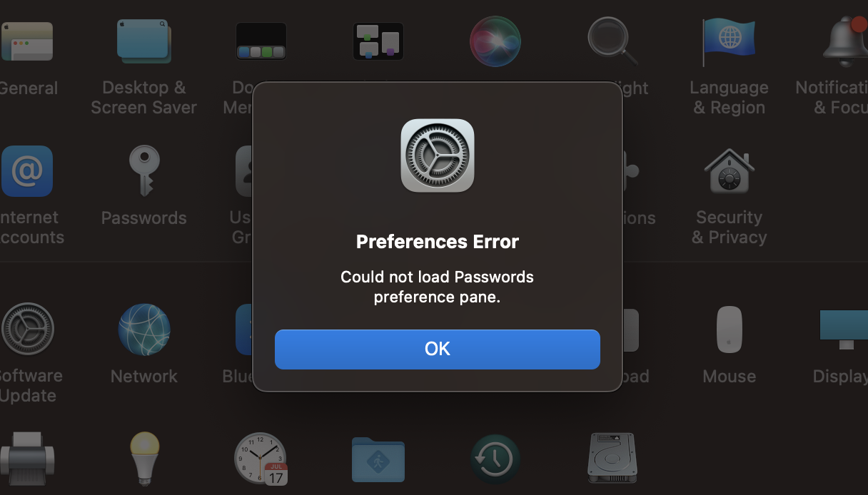Open the Mouse preference icon

729,330
